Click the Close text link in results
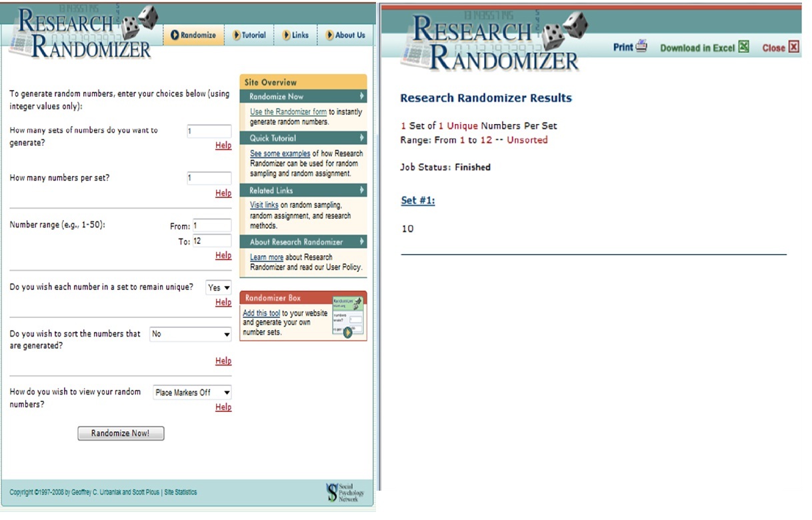This screenshot has height=520, width=812. click(773, 48)
